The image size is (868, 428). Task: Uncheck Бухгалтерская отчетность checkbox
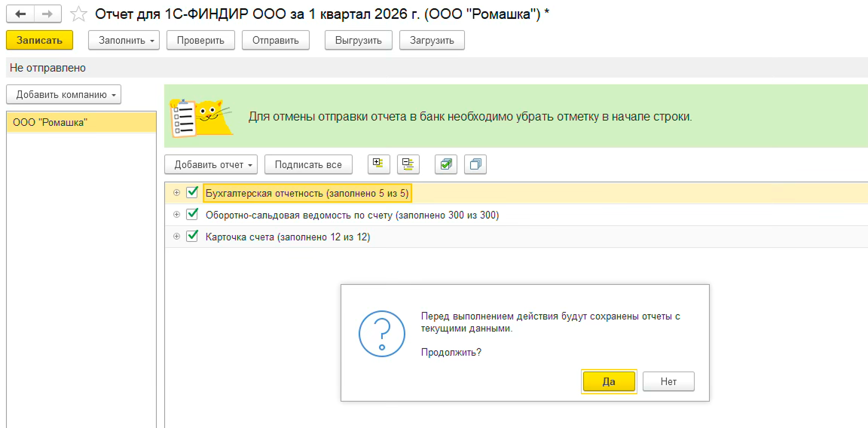pyautogui.click(x=192, y=193)
